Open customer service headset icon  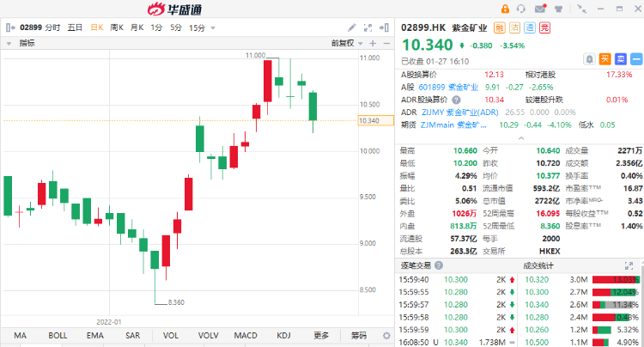coord(521,9)
